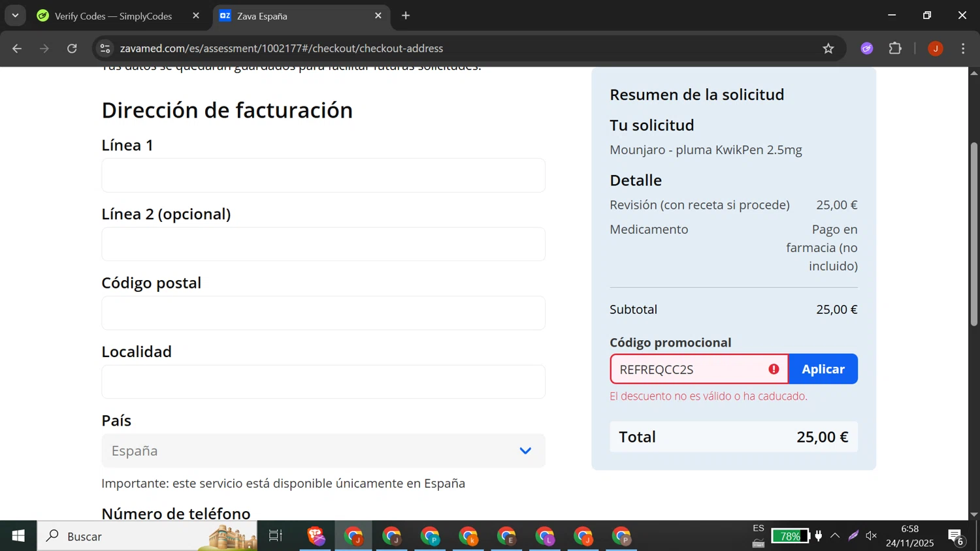Screen dimensions: 980x551
Task: Open site information icon in address bar
Action: pyautogui.click(x=105, y=48)
